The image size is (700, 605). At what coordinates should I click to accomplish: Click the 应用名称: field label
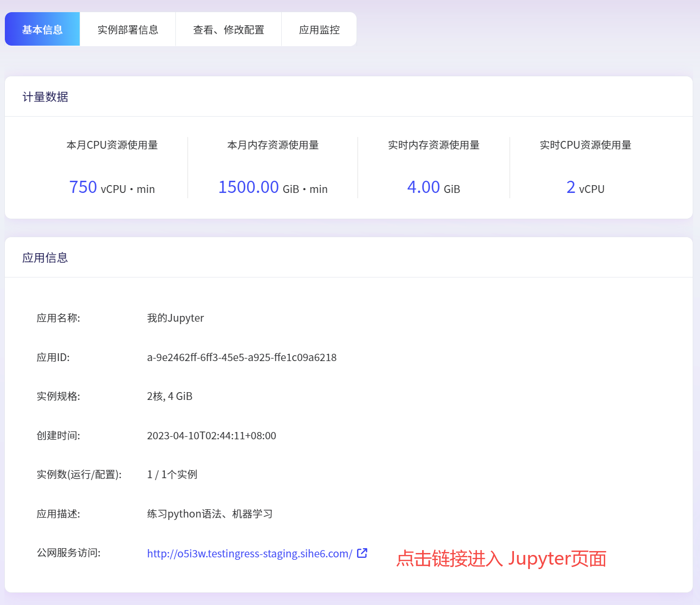pos(58,318)
